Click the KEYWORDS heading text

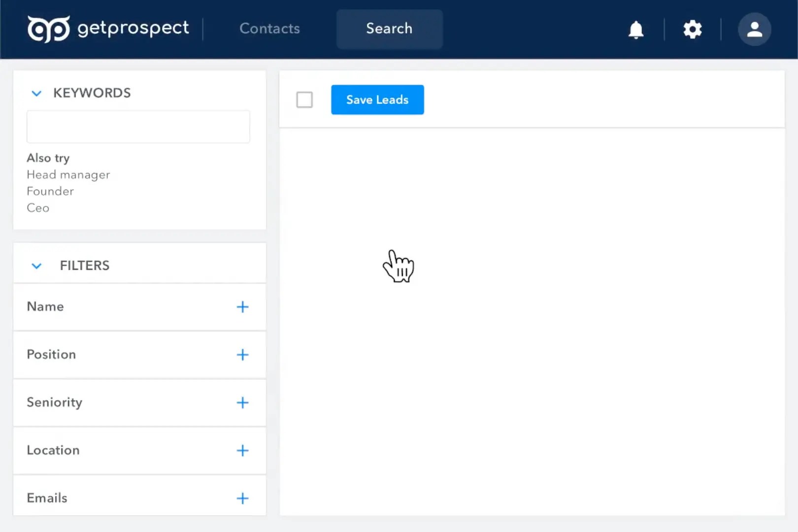click(92, 93)
